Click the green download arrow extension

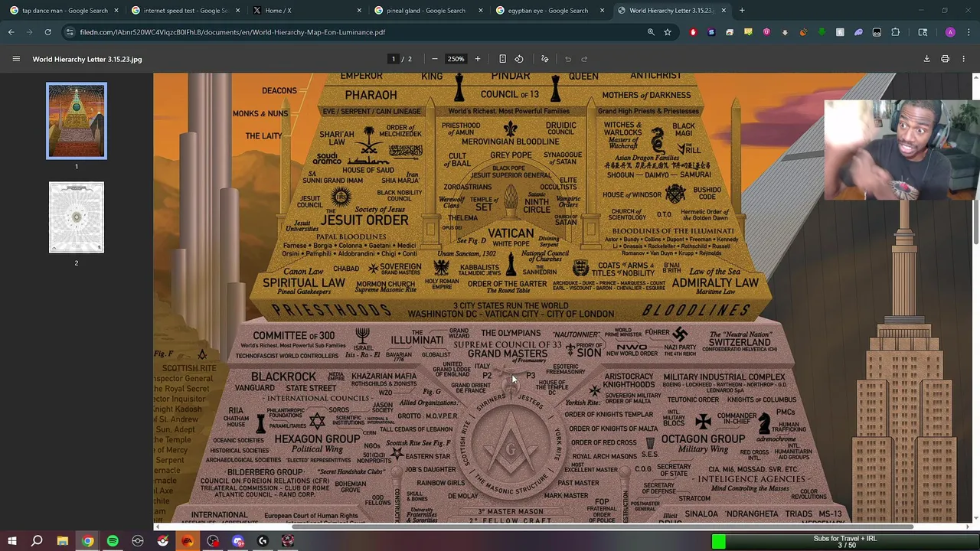(822, 32)
